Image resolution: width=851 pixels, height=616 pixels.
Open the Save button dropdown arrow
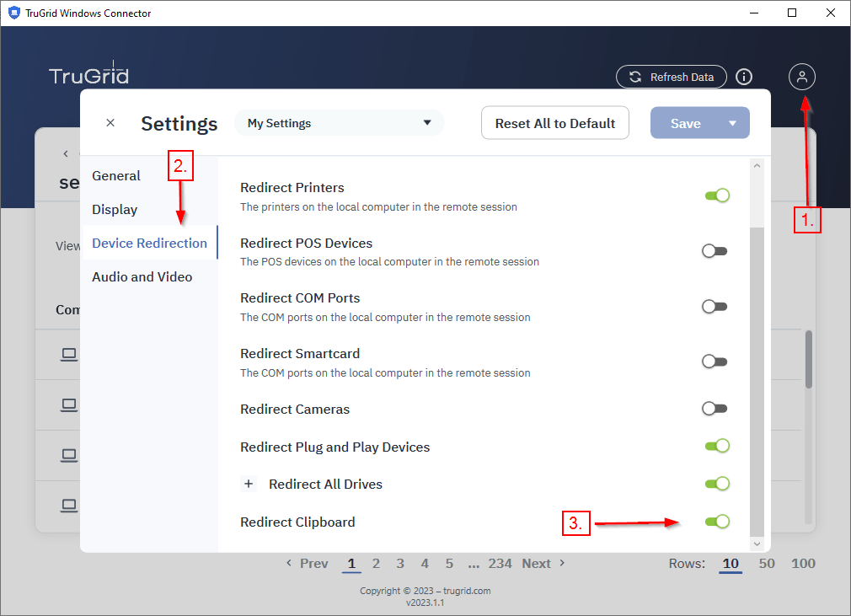pyautogui.click(x=734, y=122)
